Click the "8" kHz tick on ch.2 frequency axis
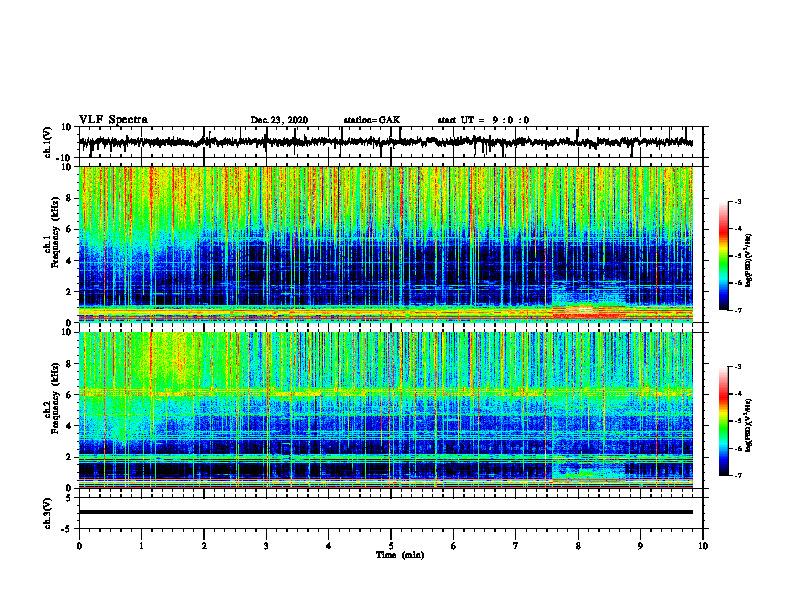 (70, 364)
